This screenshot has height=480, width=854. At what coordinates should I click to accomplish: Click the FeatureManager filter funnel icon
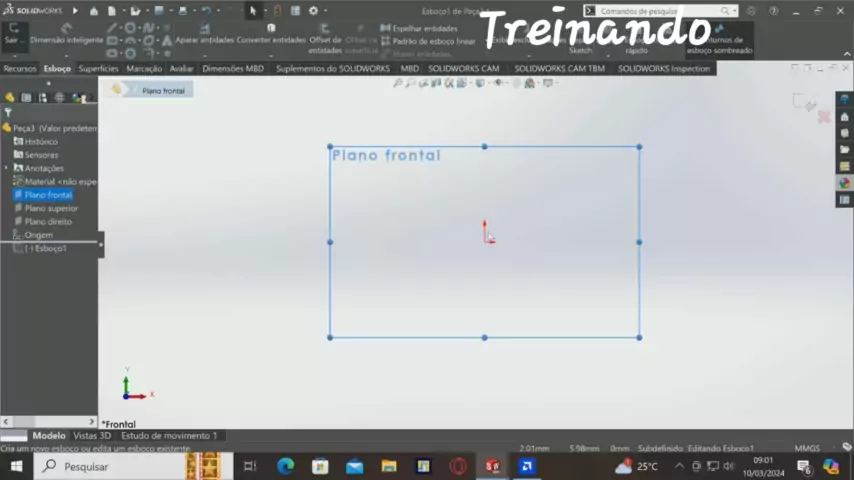click(8, 113)
